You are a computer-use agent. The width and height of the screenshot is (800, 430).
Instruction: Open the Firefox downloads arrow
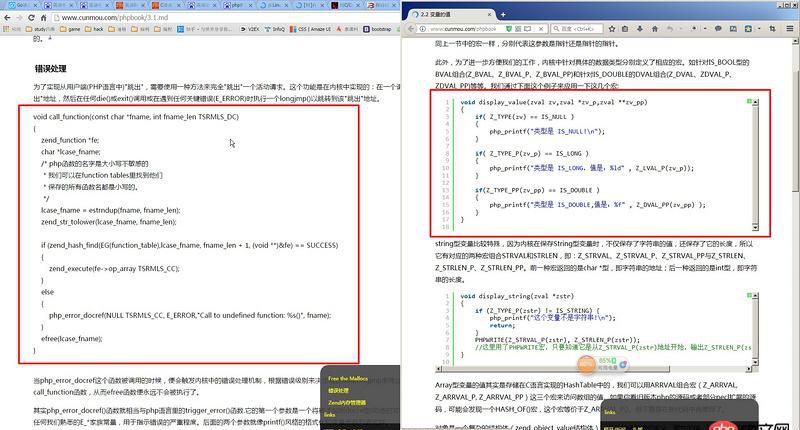640,29
